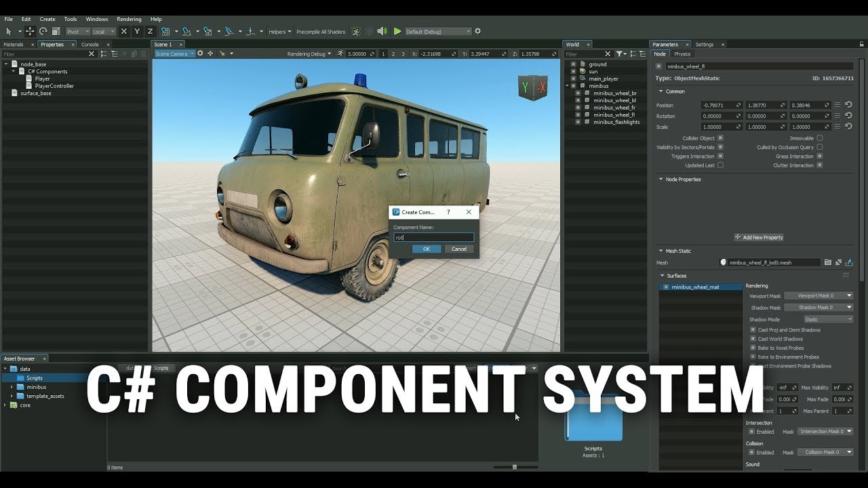Open the Viewport Mask 0 dropdown
This screenshot has width=868, height=488.
coord(818,296)
